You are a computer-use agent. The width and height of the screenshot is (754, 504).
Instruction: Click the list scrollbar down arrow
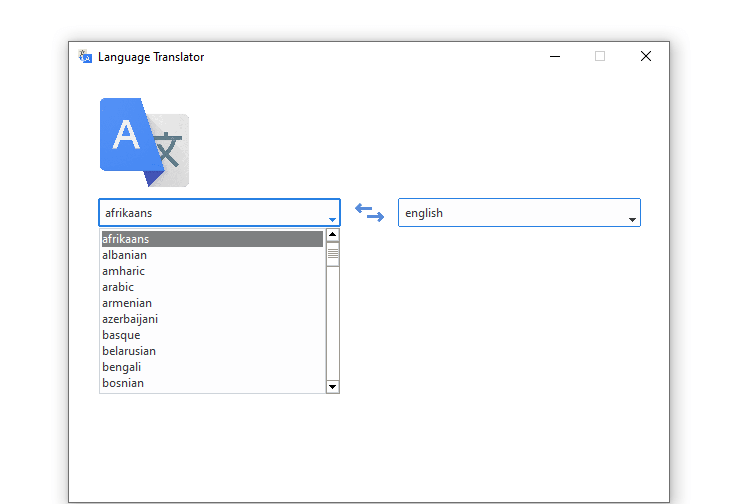[x=333, y=386]
